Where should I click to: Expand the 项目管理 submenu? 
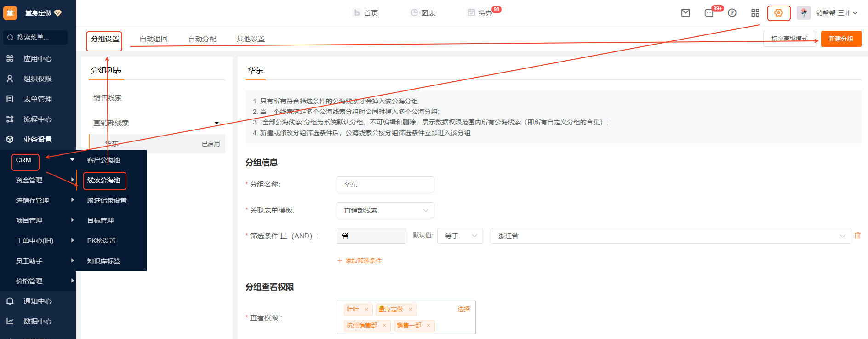point(72,220)
